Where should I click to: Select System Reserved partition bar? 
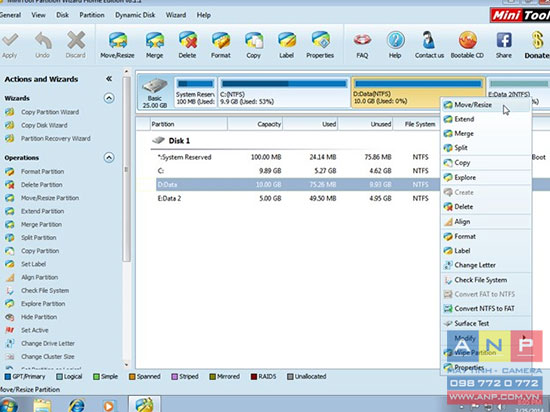pyautogui.click(x=195, y=93)
